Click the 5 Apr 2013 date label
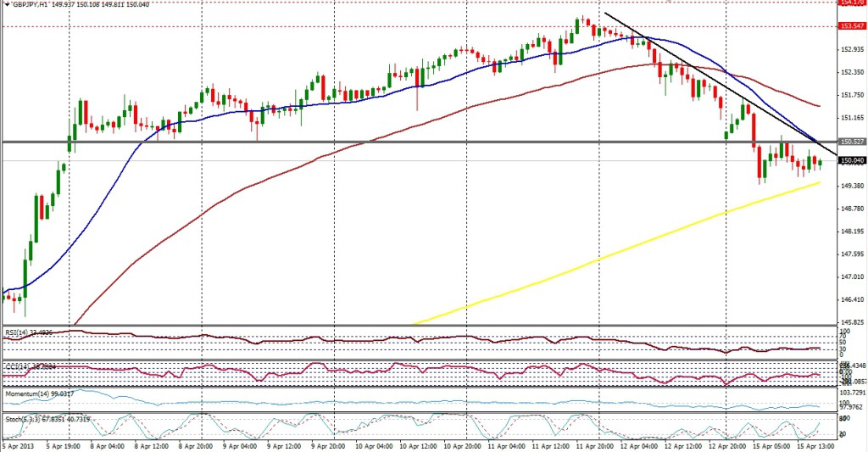868x452 pixels. [x=19, y=444]
